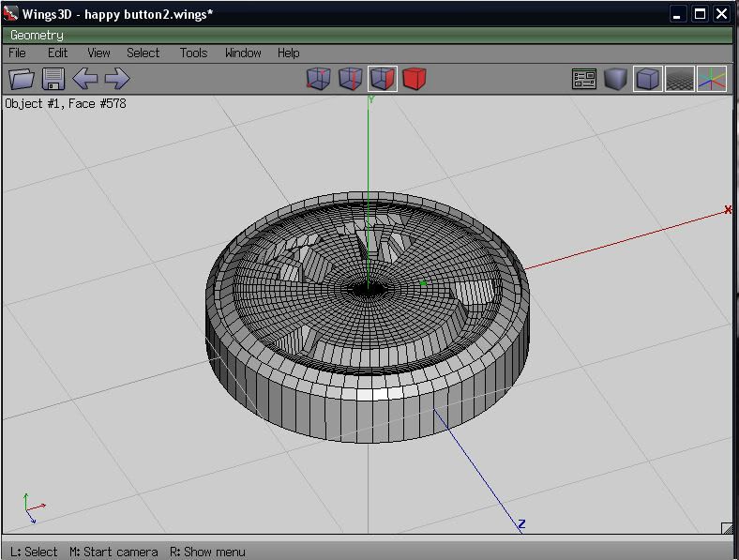Viewport: 739px width, 560px height.
Task: Open the preferences panel icon
Action: [x=584, y=79]
